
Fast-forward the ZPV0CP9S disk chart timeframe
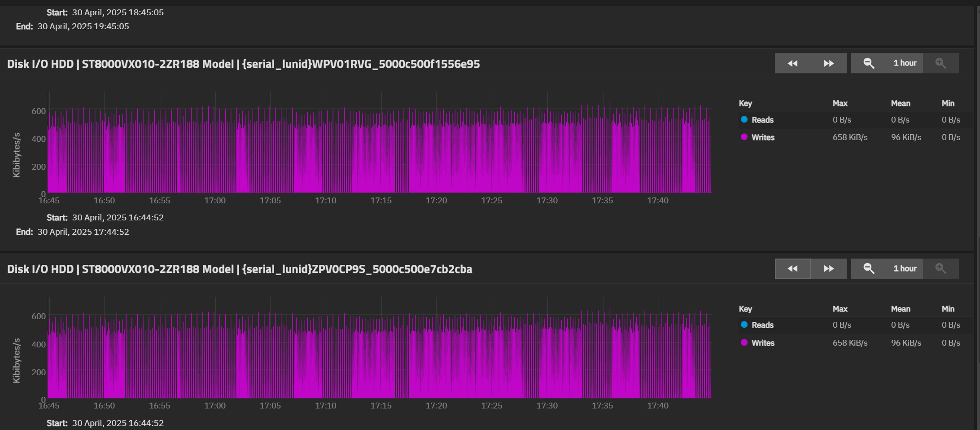(x=828, y=268)
